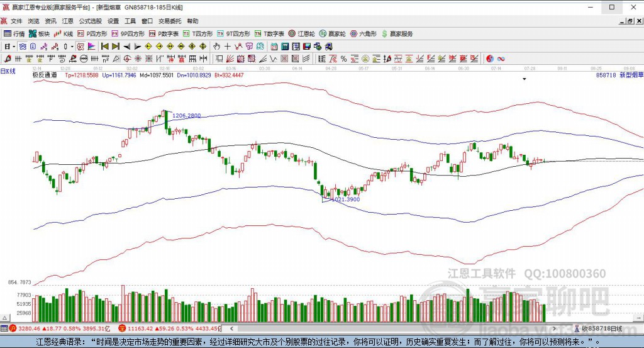Open the 窗口 menu
The width and height of the screenshot is (644, 348).
(147, 21)
